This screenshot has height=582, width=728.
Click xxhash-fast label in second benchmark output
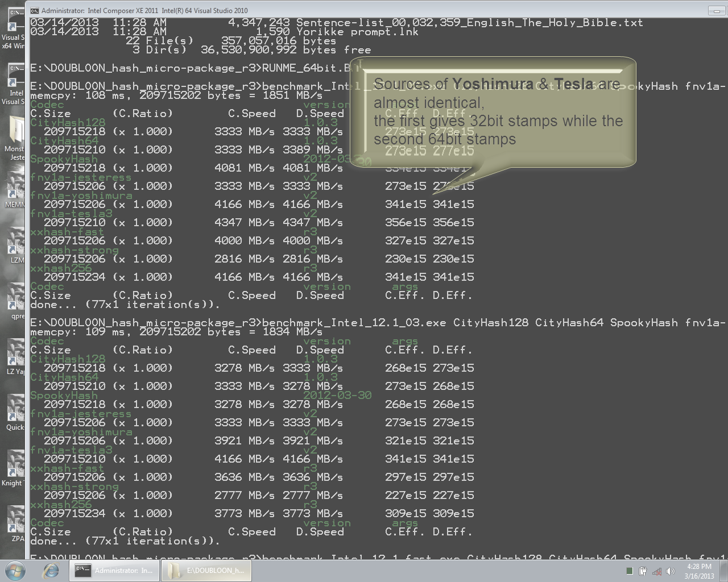(x=67, y=468)
